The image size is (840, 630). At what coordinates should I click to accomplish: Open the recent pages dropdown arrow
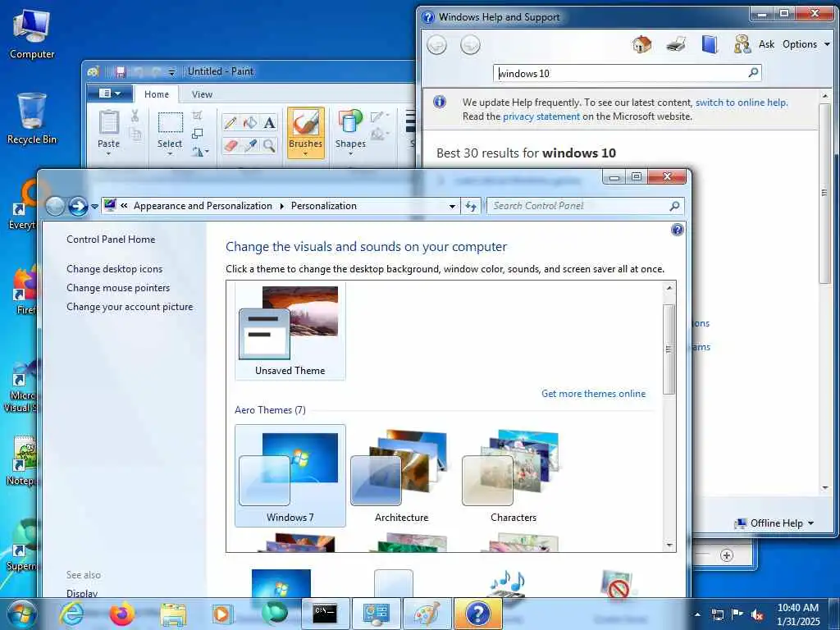95,206
